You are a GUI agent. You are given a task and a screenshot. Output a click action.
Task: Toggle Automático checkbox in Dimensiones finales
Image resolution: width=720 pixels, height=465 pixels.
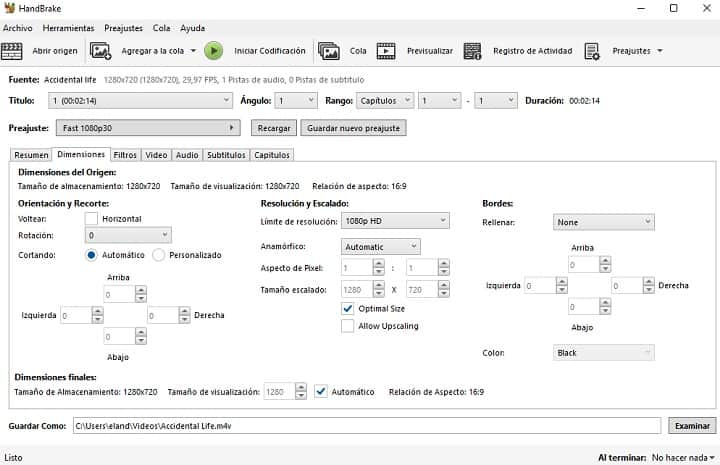pyautogui.click(x=321, y=392)
